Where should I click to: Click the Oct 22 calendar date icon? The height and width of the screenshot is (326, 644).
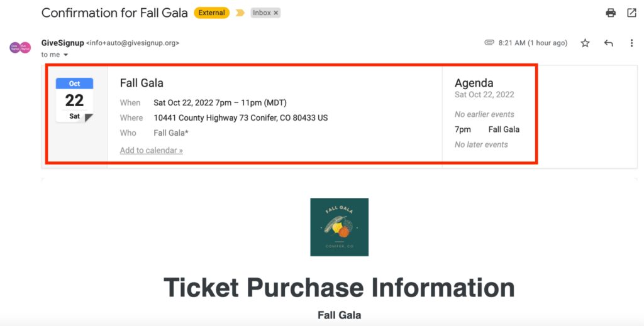pos(74,100)
